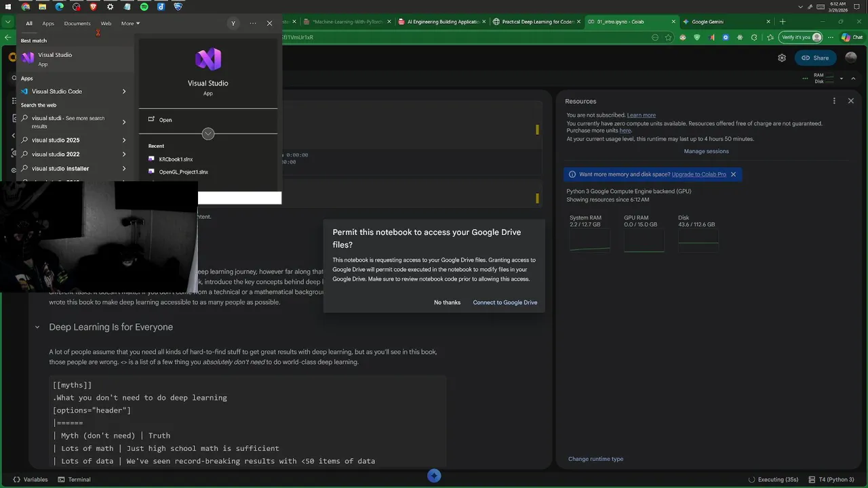Open Copilot Chat button in browser
Image resolution: width=868 pixels, height=488 pixels.
coord(852,37)
